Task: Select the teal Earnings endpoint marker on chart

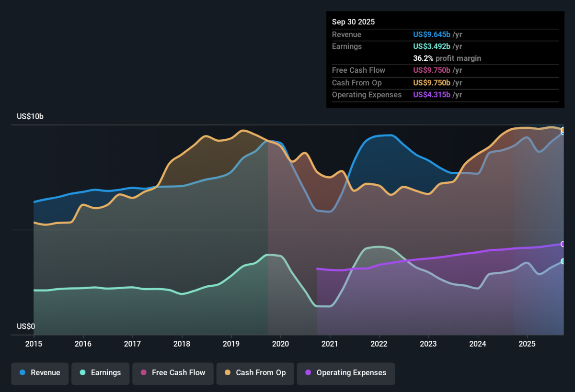Action: pos(563,261)
